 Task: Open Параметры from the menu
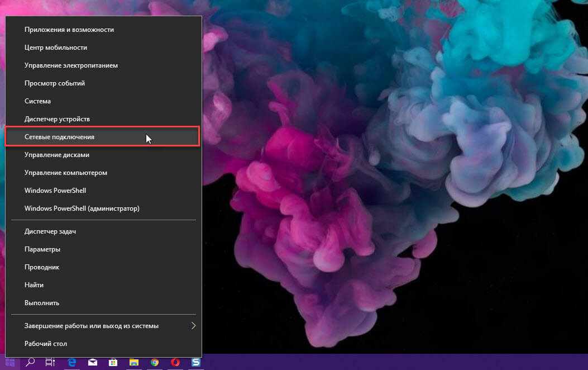coord(103,249)
